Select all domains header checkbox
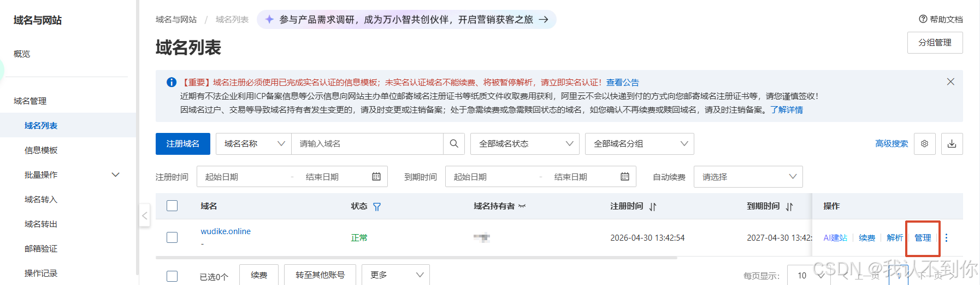The image size is (980, 285). click(x=172, y=206)
